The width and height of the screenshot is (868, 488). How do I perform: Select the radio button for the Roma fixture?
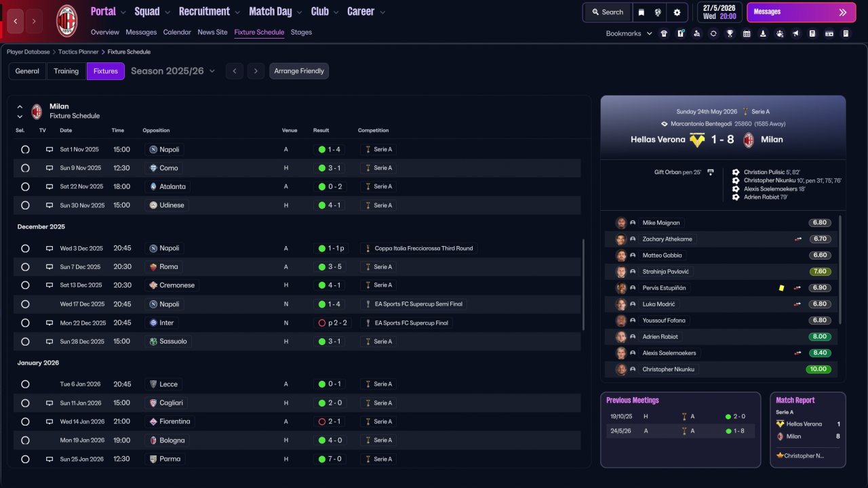(x=25, y=267)
